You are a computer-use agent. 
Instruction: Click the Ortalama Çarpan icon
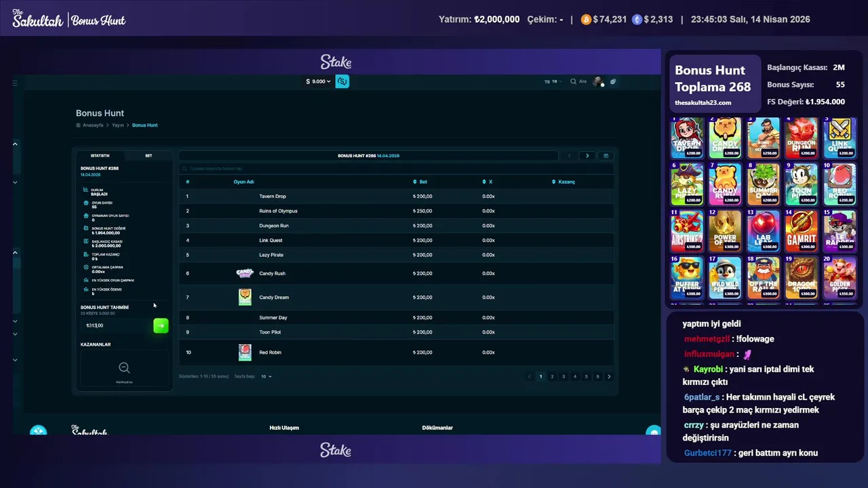(x=85, y=268)
